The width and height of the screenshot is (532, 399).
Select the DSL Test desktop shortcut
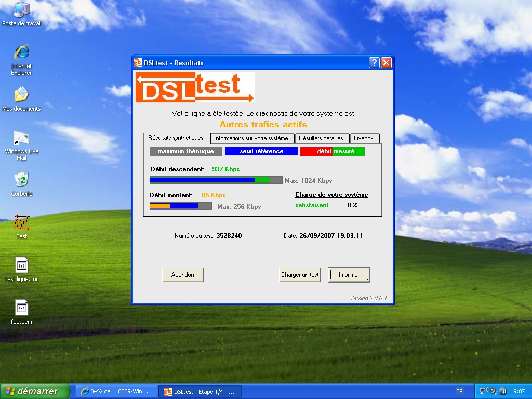[x=21, y=223]
